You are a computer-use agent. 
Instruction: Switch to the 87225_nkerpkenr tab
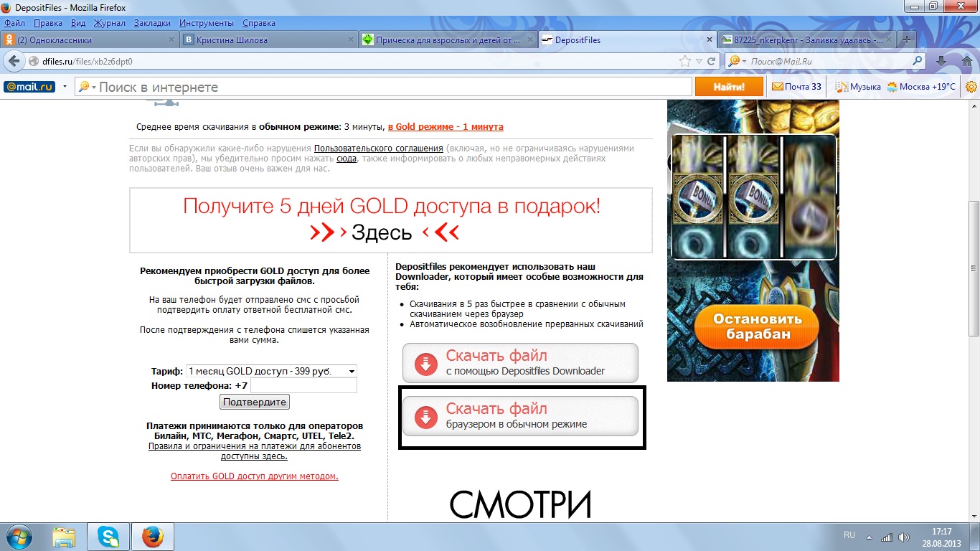tap(806, 40)
